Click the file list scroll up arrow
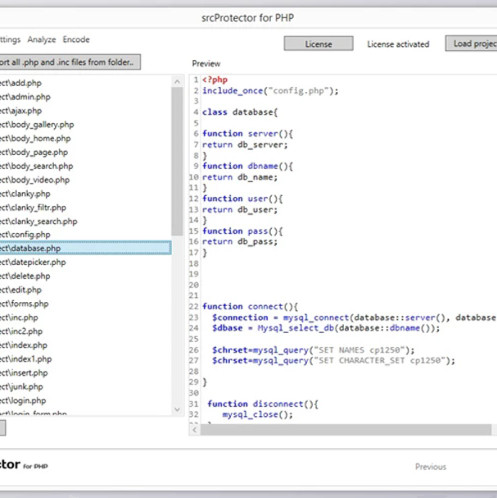The height and width of the screenshot is (498, 497). point(177,82)
